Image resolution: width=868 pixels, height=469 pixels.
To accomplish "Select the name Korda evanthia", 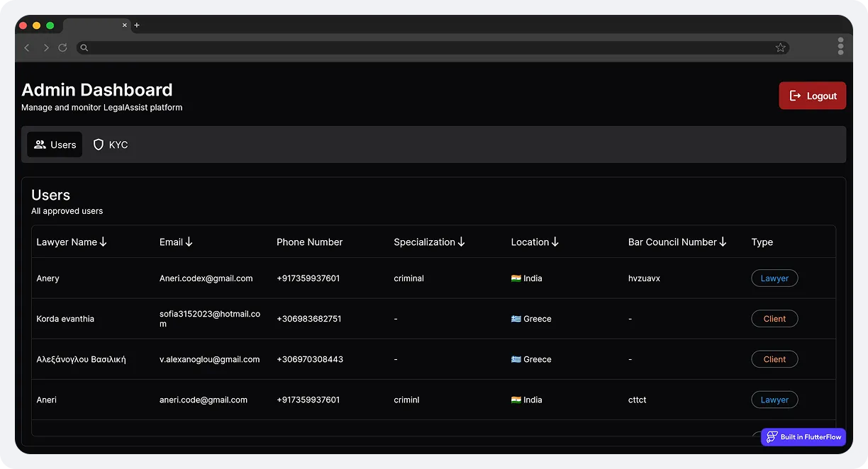I will [65, 319].
